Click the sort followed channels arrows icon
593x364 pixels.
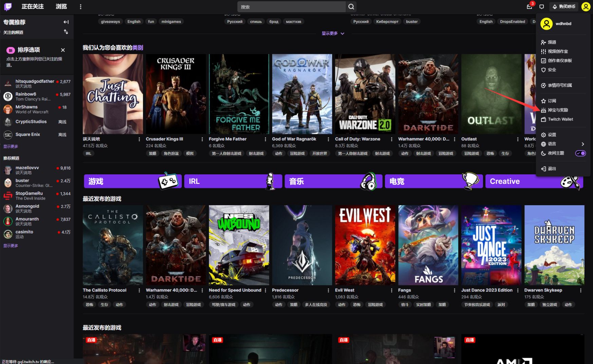66,32
